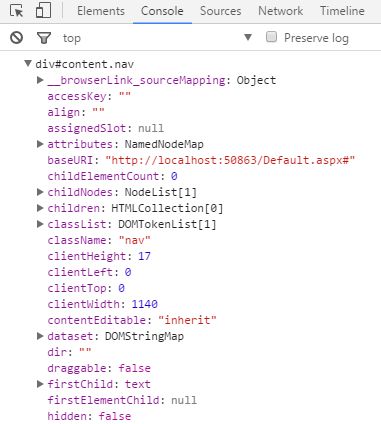Expand the firstChild text node

(40, 384)
